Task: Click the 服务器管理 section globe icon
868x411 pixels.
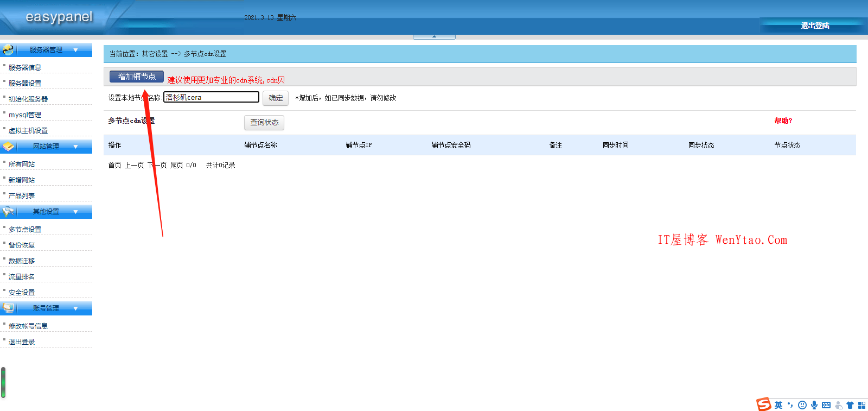Action: (8, 50)
